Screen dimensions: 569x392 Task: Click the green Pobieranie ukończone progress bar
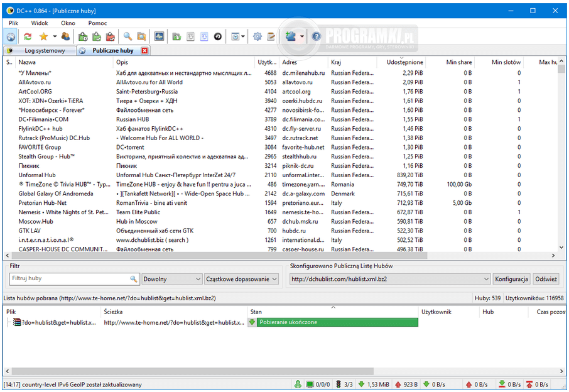pos(337,322)
